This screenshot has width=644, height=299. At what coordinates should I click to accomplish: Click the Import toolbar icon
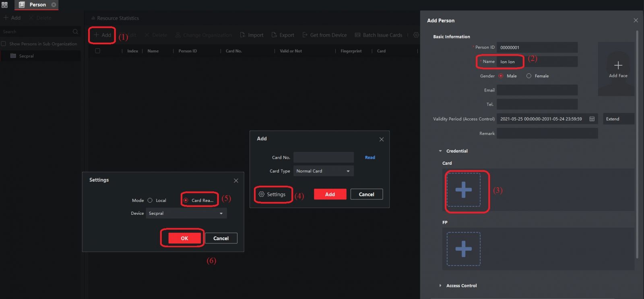pos(243,35)
